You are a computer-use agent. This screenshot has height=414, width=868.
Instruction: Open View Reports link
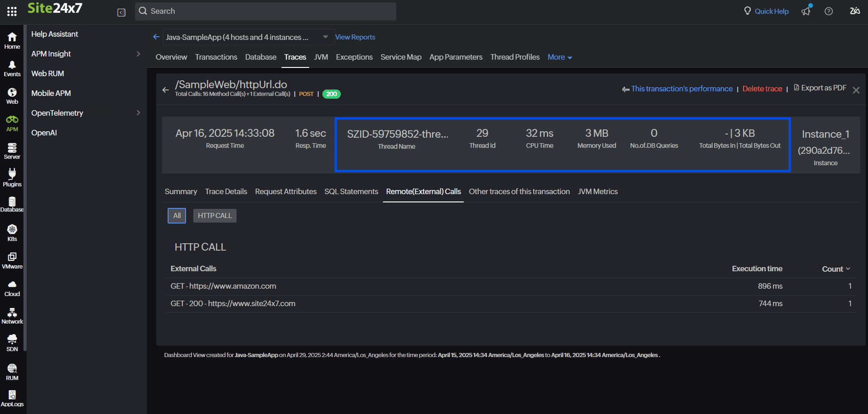355,37
